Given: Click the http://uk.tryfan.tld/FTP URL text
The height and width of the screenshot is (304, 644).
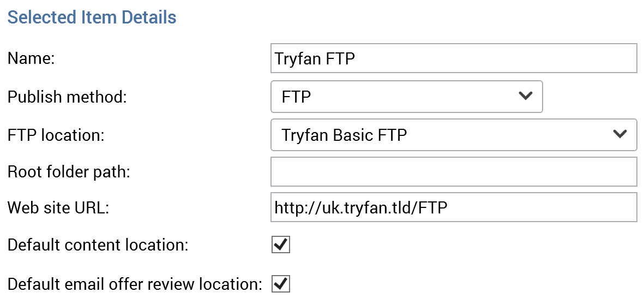Looking at the screenshot, I should pyautogui.click(x=361, y=207).
